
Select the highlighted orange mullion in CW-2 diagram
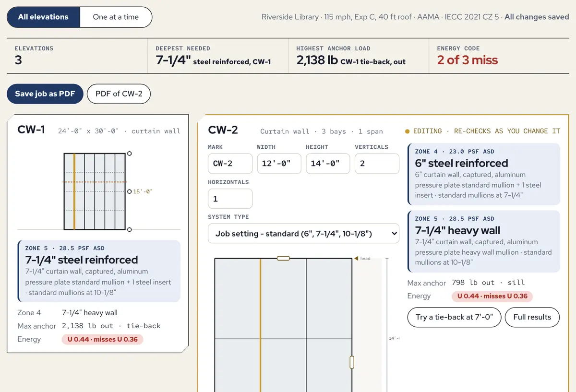[261, 325]
